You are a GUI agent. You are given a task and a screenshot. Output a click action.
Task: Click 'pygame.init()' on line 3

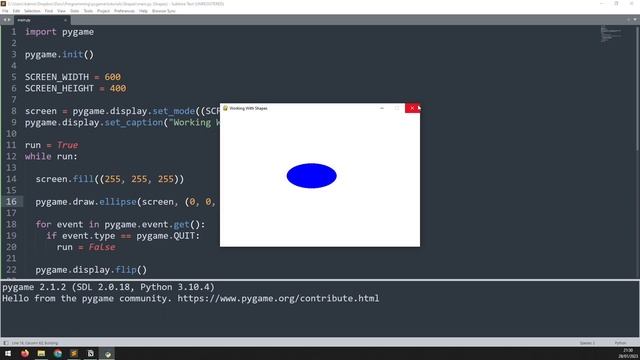[59, 55]
